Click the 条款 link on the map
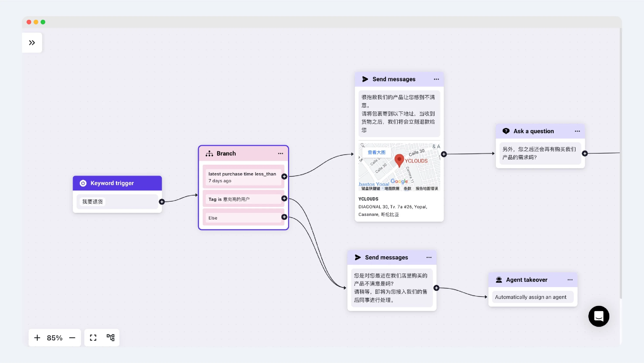The image size is (644, 363). [x=407, y=189]
